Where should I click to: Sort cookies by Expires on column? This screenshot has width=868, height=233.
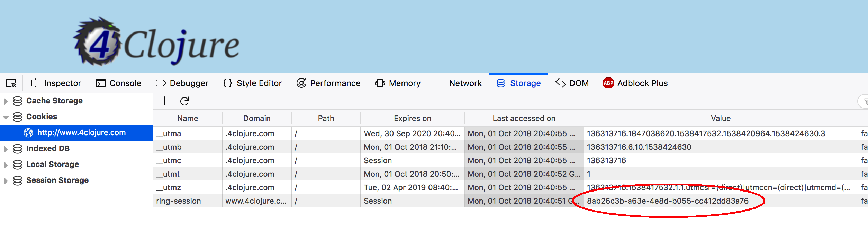point(412,118)
